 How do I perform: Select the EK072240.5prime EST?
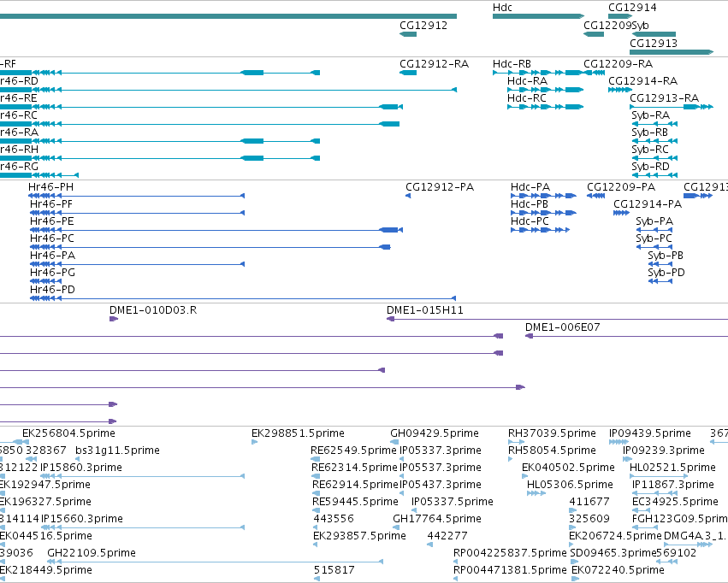pyautogui.click(x=575, y=580)
